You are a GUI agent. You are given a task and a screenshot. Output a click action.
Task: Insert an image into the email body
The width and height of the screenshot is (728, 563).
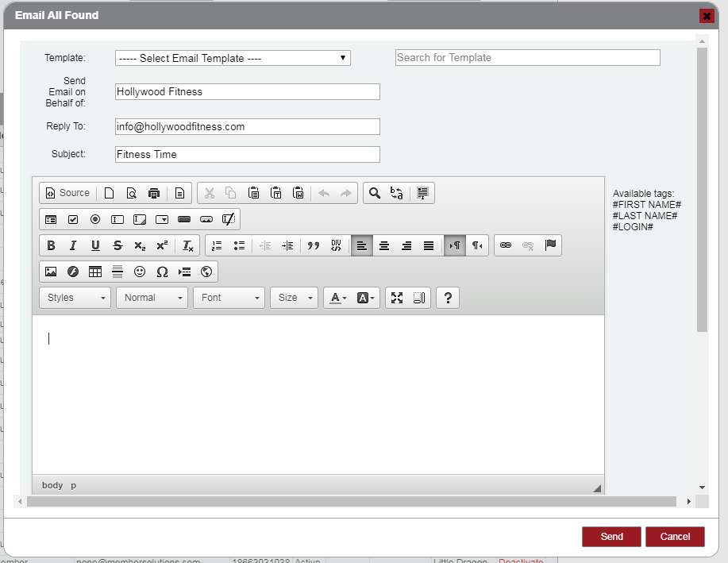click(51, 272)
